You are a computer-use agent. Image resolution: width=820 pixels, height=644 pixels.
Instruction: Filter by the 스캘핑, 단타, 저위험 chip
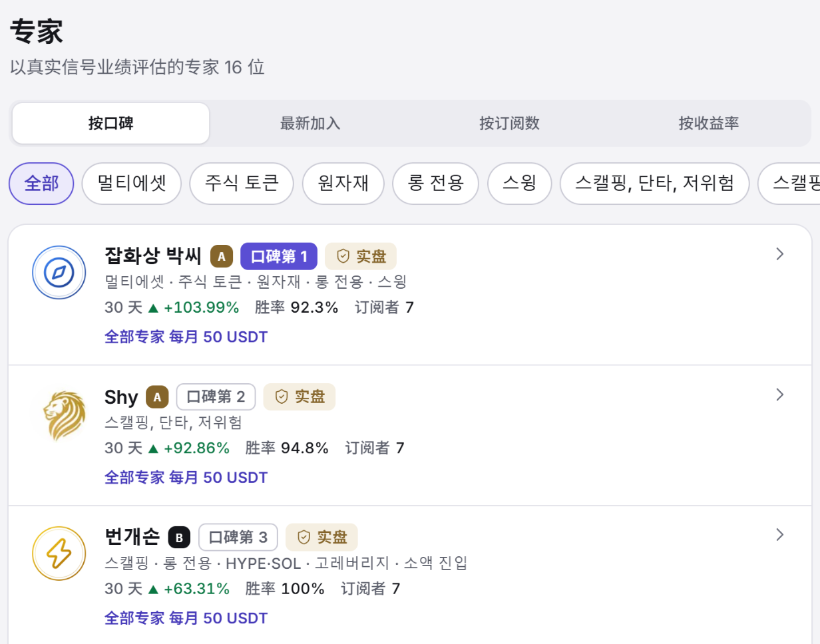coord(655,184)
